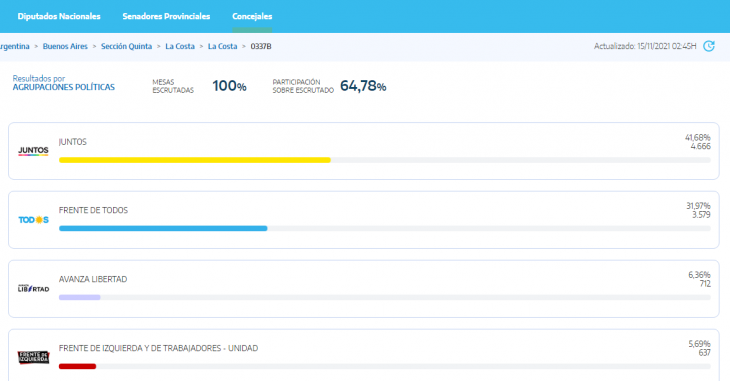This screenshot has width=730, height=381.
Task: Select the Concejales tab
Action: coord(252,16)
